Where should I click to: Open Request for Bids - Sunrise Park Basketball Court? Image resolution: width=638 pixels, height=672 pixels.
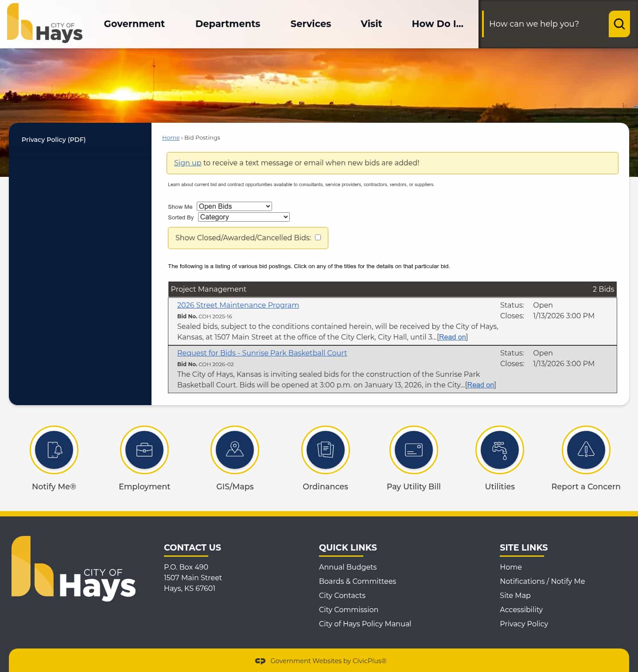point(262,353)
